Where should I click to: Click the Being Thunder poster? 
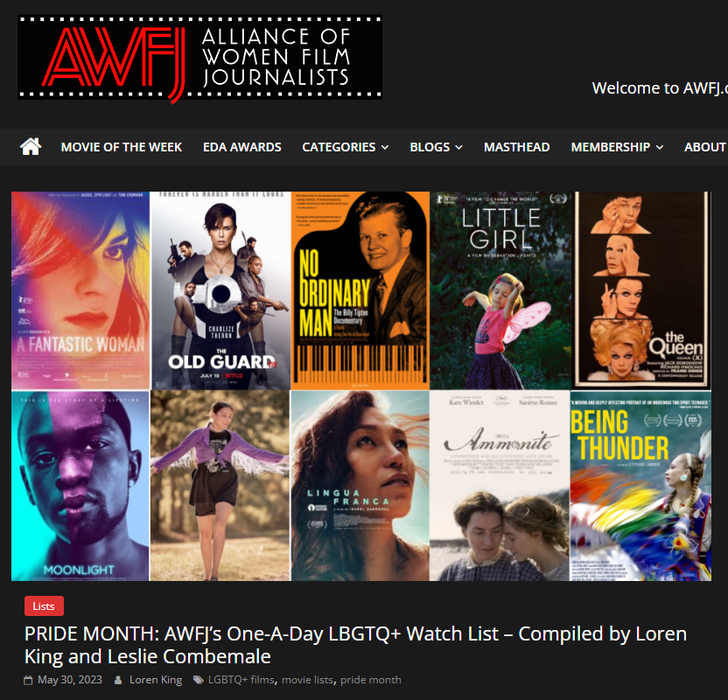coord(640,486)
